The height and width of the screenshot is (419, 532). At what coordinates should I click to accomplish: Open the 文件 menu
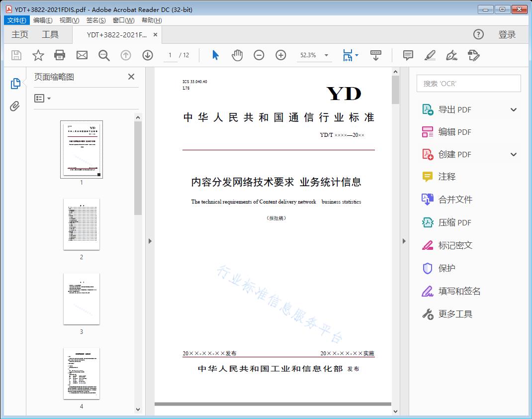16,20
